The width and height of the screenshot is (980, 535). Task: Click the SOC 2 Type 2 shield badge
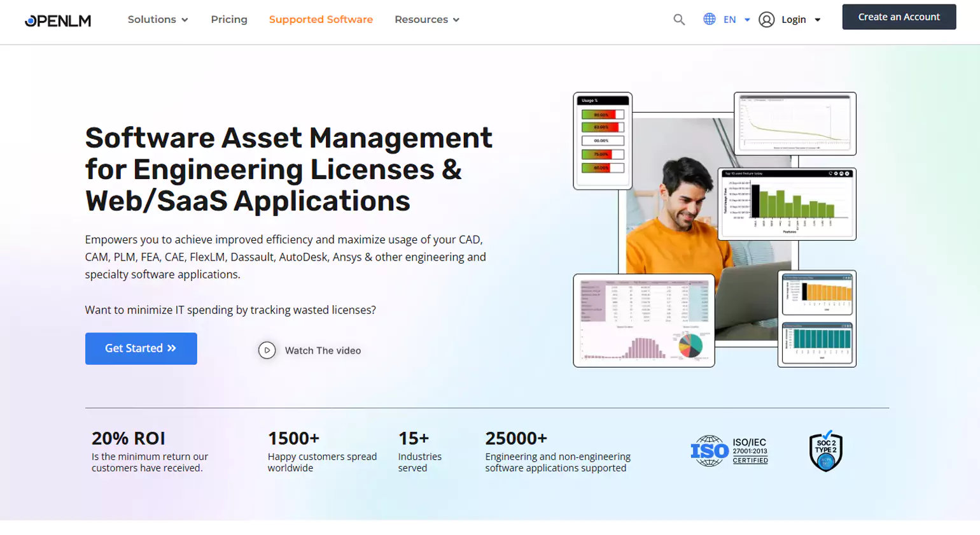click(826, 451)
